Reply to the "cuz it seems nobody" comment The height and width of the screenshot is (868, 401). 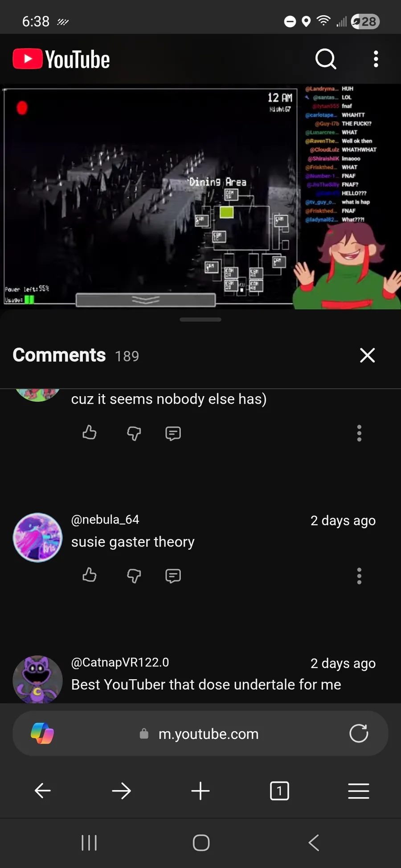pyautogui.click(x=173, y=434)
